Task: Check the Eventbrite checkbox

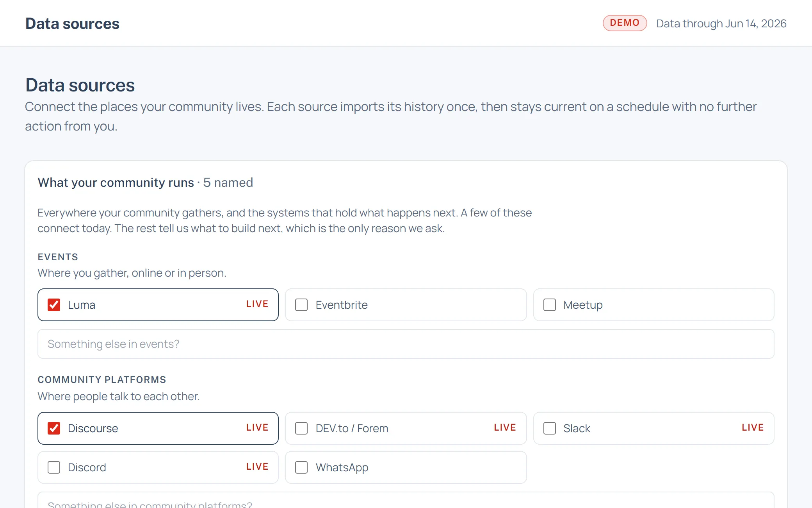Action: 301,305
